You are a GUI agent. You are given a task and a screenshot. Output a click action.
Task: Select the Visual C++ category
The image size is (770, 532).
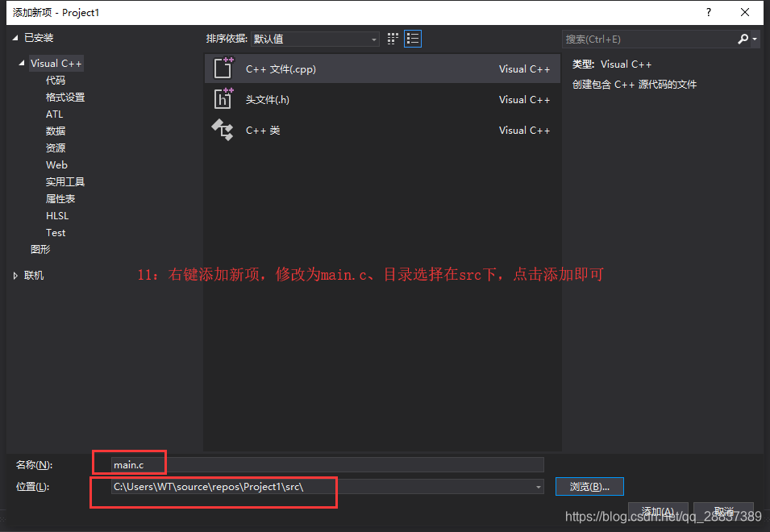click(56, 64)
